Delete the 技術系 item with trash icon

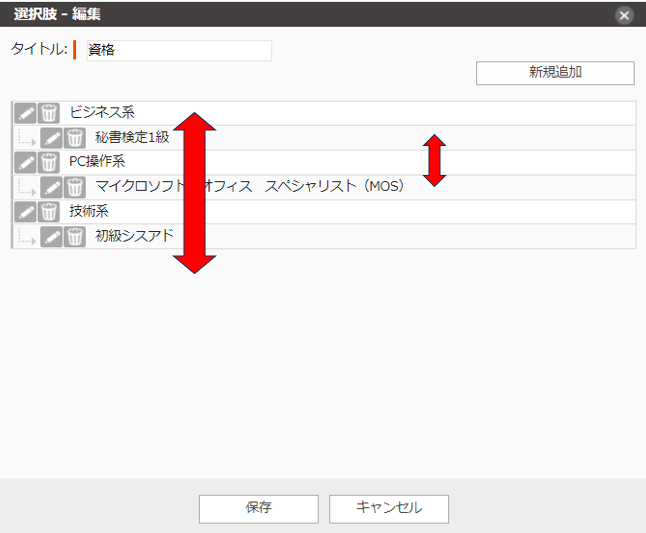(49, 212)
